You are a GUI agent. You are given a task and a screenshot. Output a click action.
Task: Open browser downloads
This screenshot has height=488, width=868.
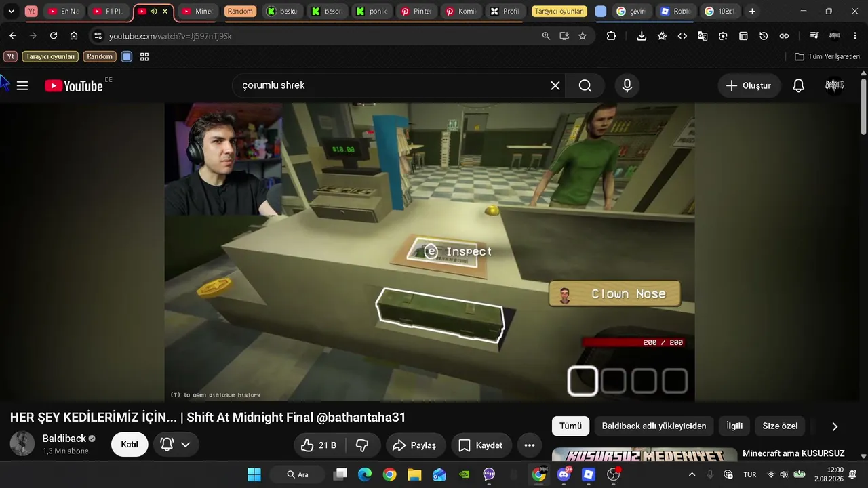(642, 36)
